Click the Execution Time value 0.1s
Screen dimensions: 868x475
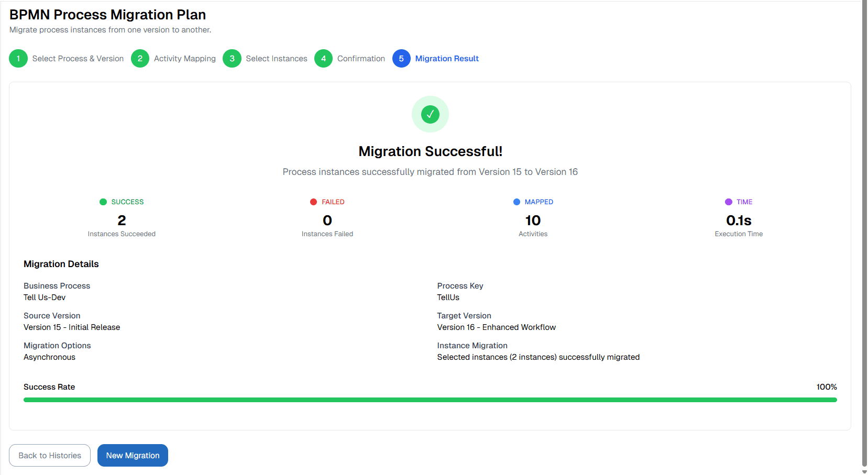[739, 220]
